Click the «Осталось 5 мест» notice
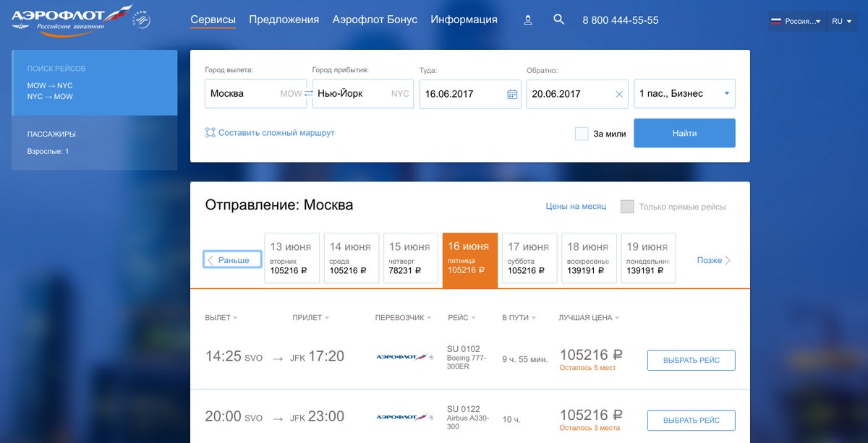Screen dimensions: 868x443 click(x=587, y=368)
